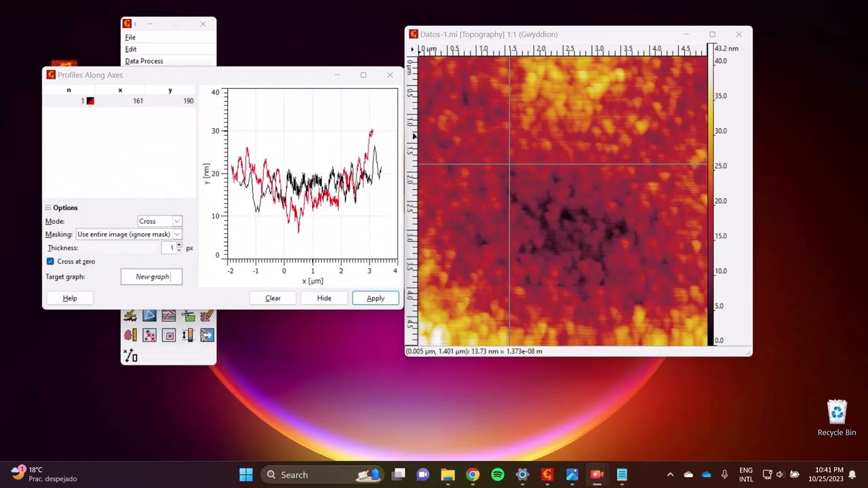Click the Hide button
868x488 pixels.
(324, 298)
